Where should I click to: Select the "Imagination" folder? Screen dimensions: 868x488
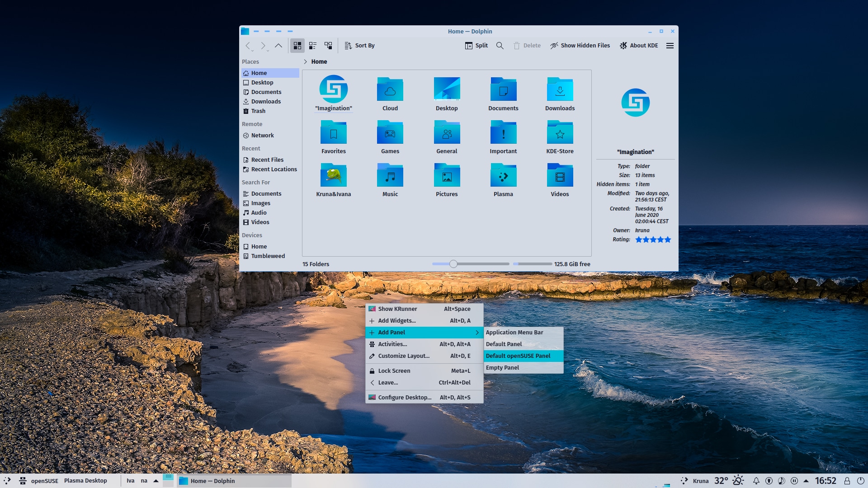point(334,94)
